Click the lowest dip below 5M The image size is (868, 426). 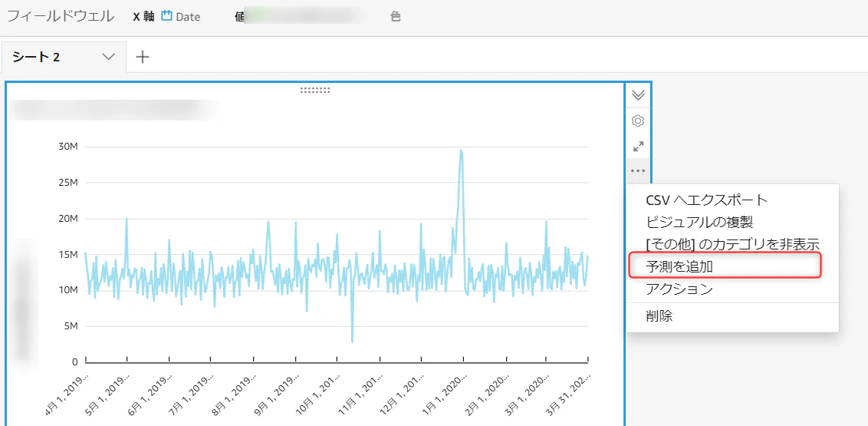tap(352, 341)
